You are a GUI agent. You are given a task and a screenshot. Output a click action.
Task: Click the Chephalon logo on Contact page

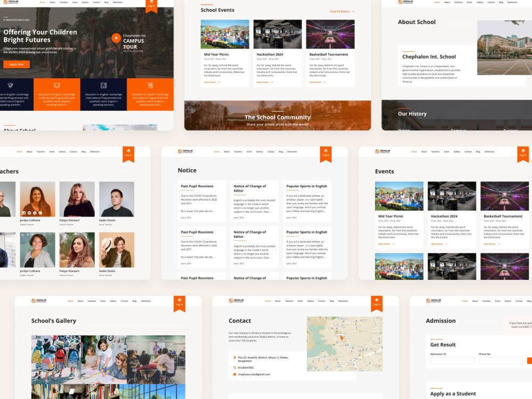point(236,301)
